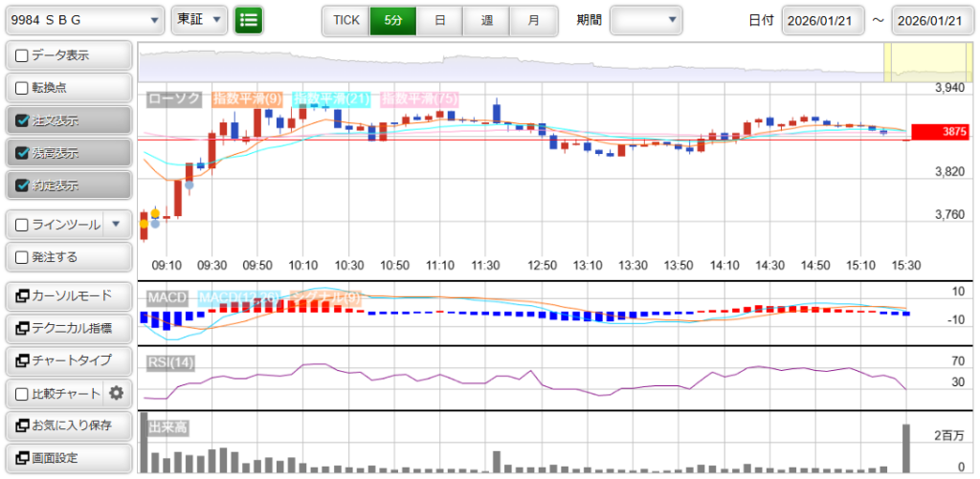Switch to the TICK timeframe tab
This screenshot has width=980, height=479.
(x=345, y=20)
